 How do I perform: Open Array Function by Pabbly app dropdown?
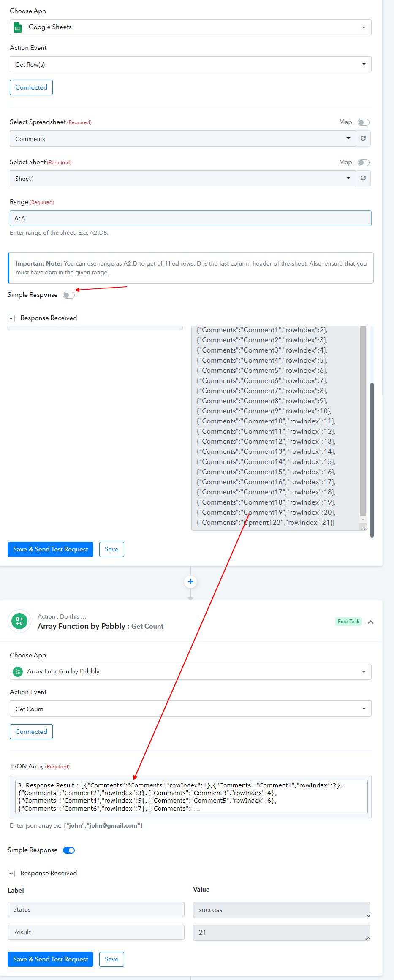coord(190,672)
